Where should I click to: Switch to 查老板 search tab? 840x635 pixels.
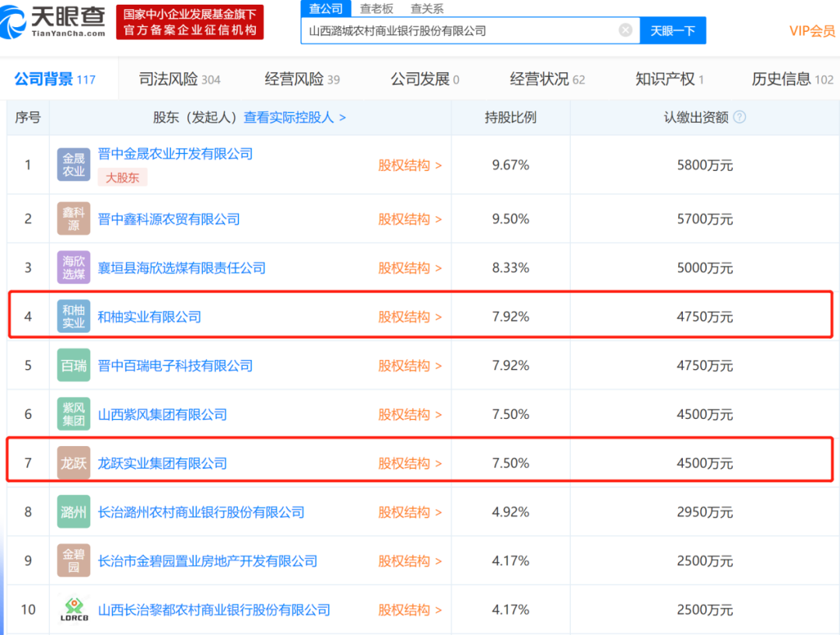pyautogui.click(x=376, y=9)
